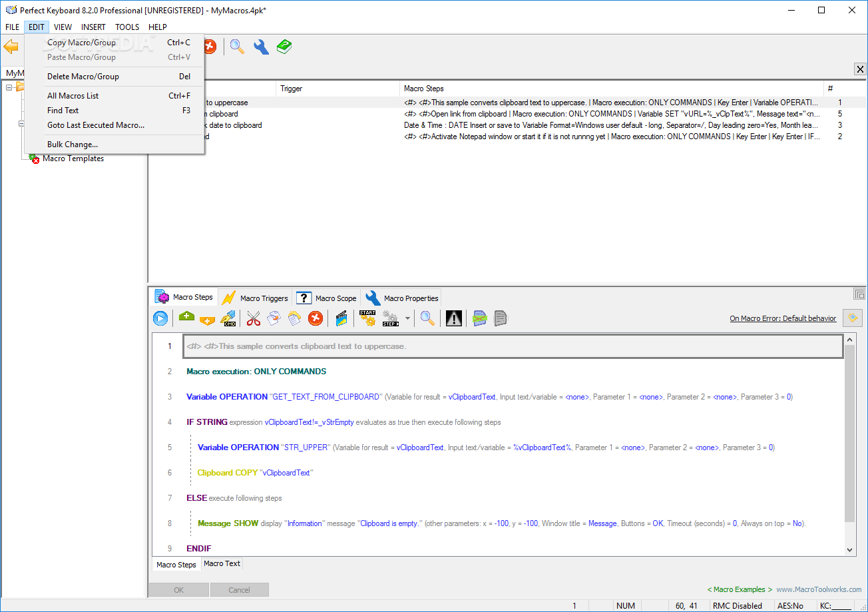Open the < Macro Examples > link
The height and width of the screenshot is (612, 868).
point(740,589)
